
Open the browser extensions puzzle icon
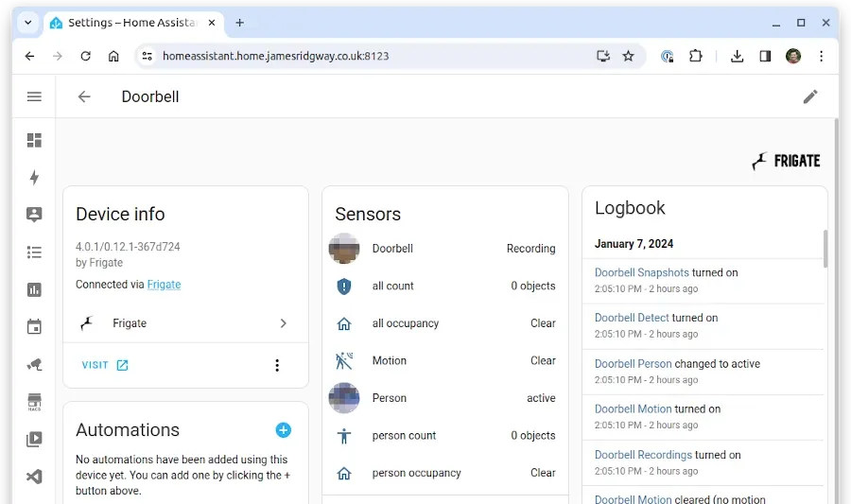coord(695,56)
